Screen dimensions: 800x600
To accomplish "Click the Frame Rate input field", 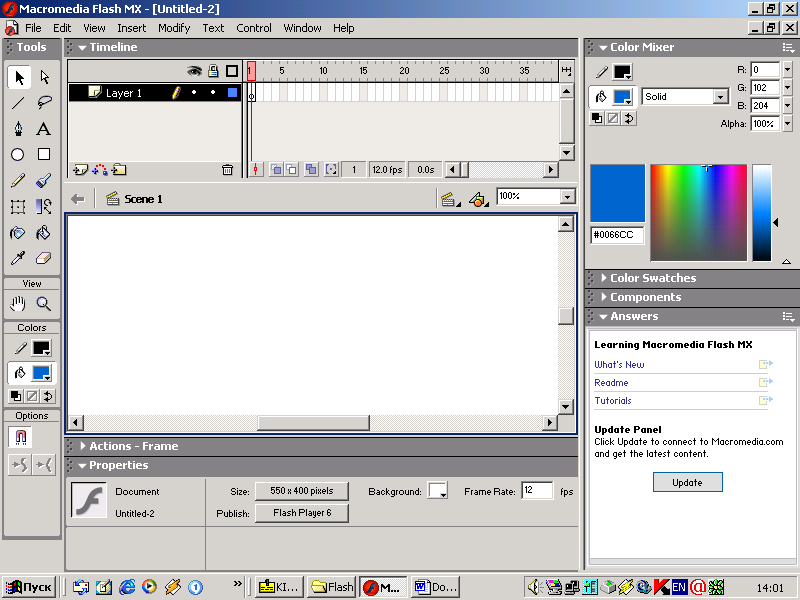I will pos(537,490).
